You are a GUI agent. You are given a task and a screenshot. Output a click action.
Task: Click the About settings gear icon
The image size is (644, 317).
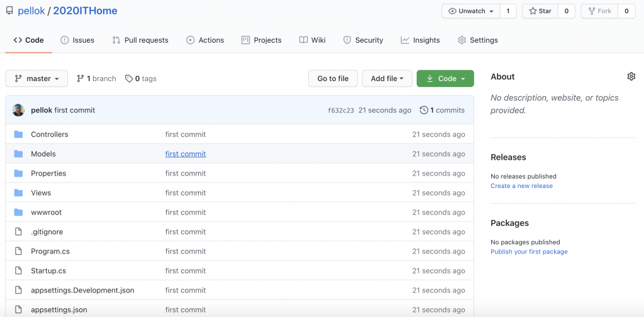point(631,77)
